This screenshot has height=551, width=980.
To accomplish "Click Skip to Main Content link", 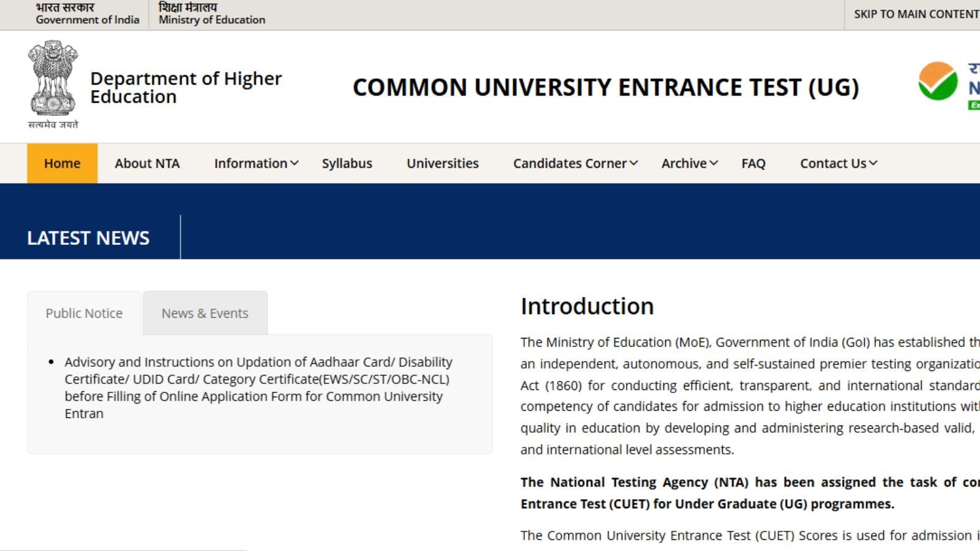I will pyautogui.click(x=916, y=14).
